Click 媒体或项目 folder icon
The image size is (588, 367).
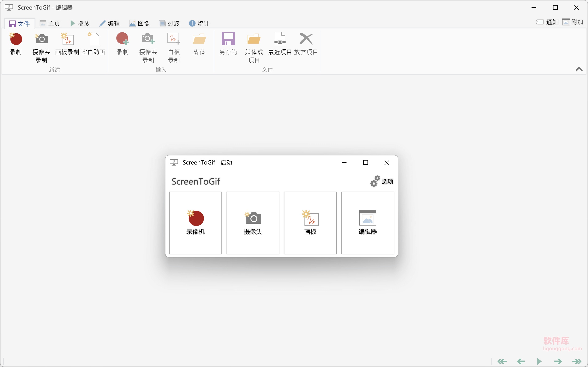coord(254,39)
